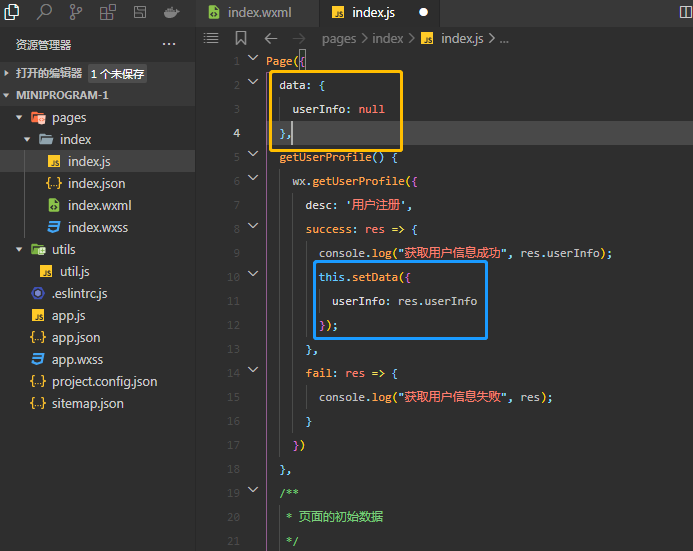The image size is (693, 551).
Task: Click the 资源管理器 panel title
Action: 43,45
